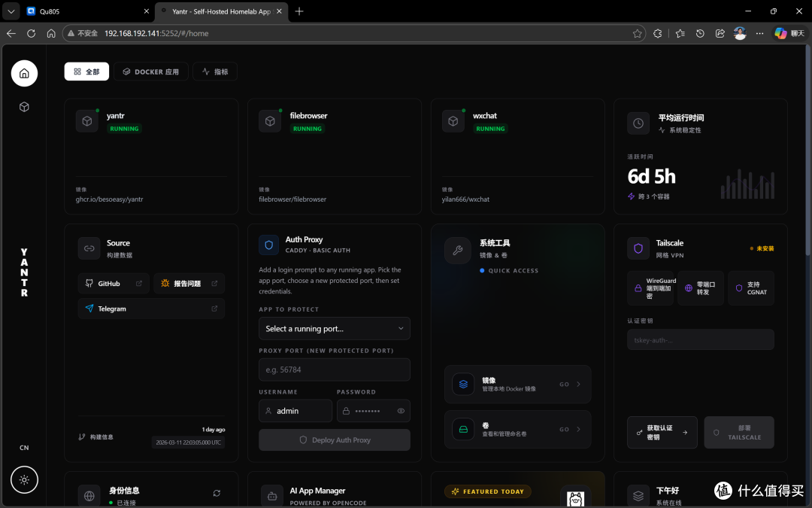Click the AI App Manager robot icon
Viewport: 812px width, 508px height.
272,496
